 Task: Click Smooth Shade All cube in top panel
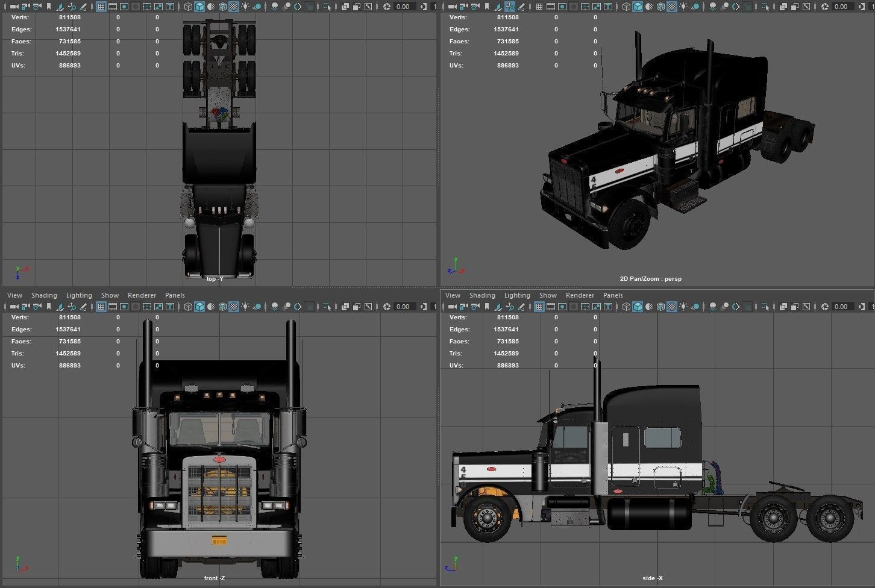coord(199,7)
